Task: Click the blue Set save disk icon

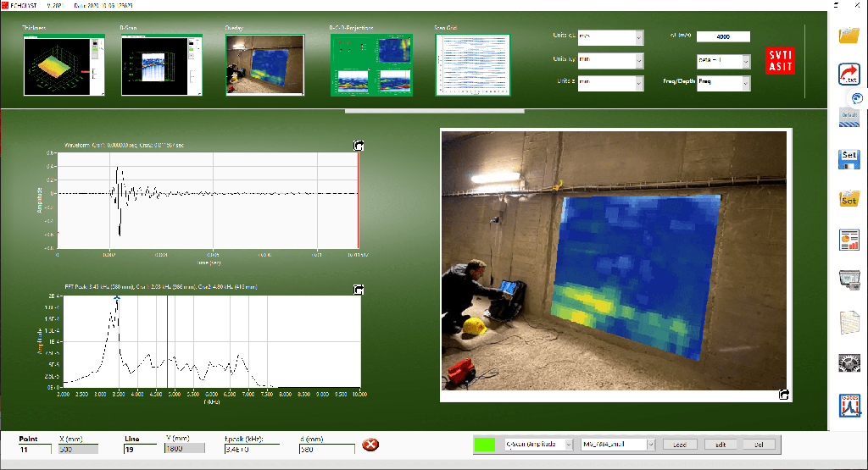Action: click(x=849, y=158)
